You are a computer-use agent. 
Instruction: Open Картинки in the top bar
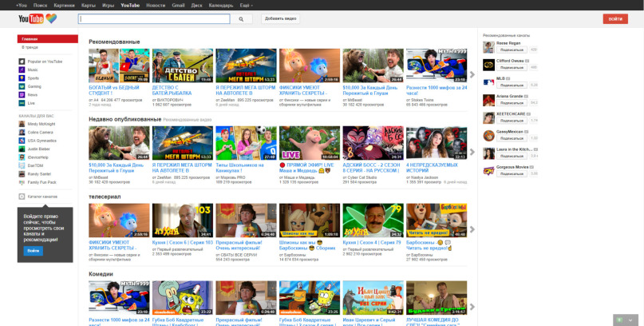click(64, 6)
